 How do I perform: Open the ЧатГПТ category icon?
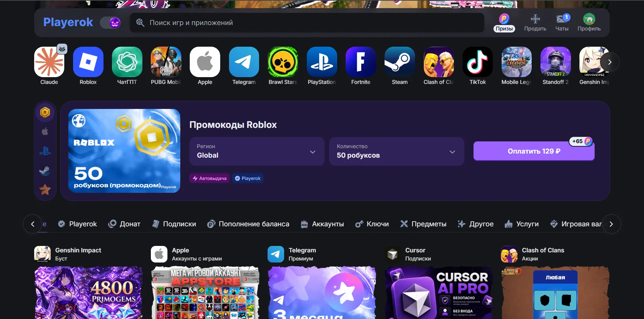(127, 62)
